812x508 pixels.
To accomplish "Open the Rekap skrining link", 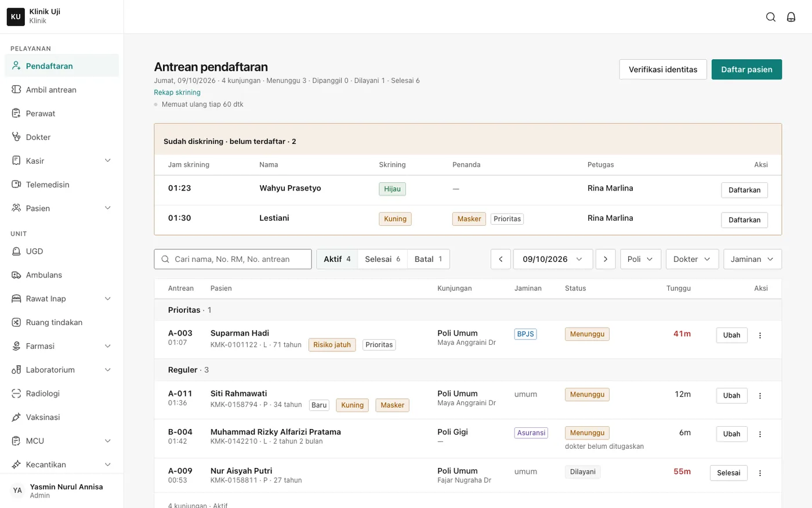I will pos(177,92).
